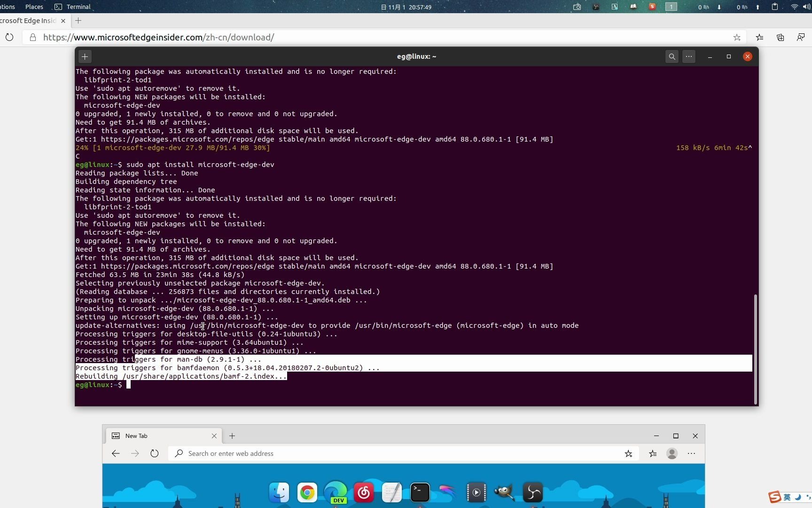This screenshot has height=508, width=812.
Task: Click the Wi-Fi indicator in the top bar
Action: click(794, 7)
